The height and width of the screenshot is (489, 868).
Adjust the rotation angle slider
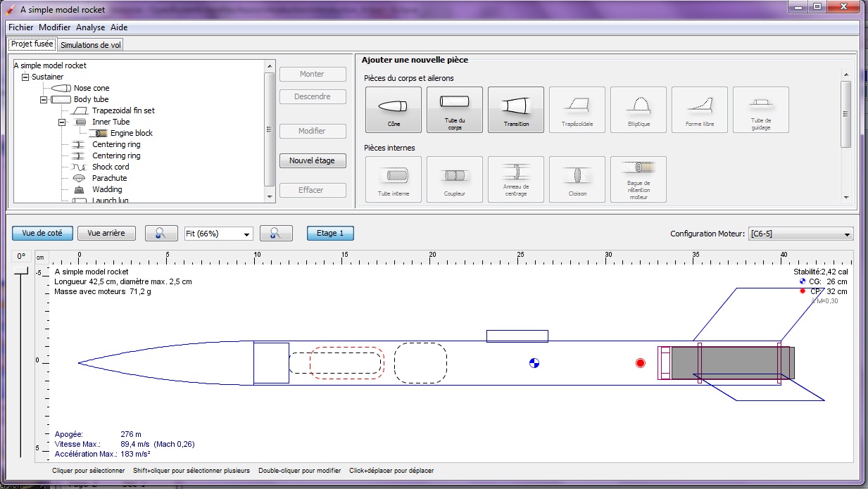[21, 271]
